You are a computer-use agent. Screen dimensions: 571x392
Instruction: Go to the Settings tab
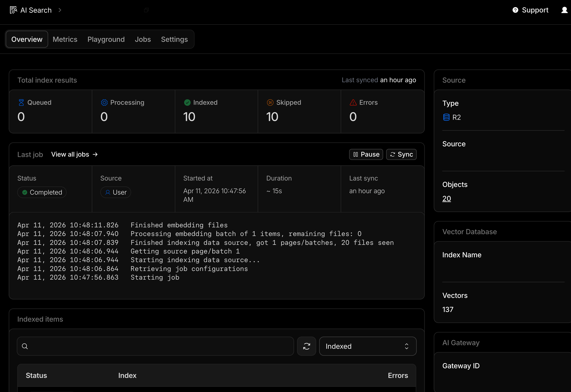pyautogui.click(x=174, y=39)
